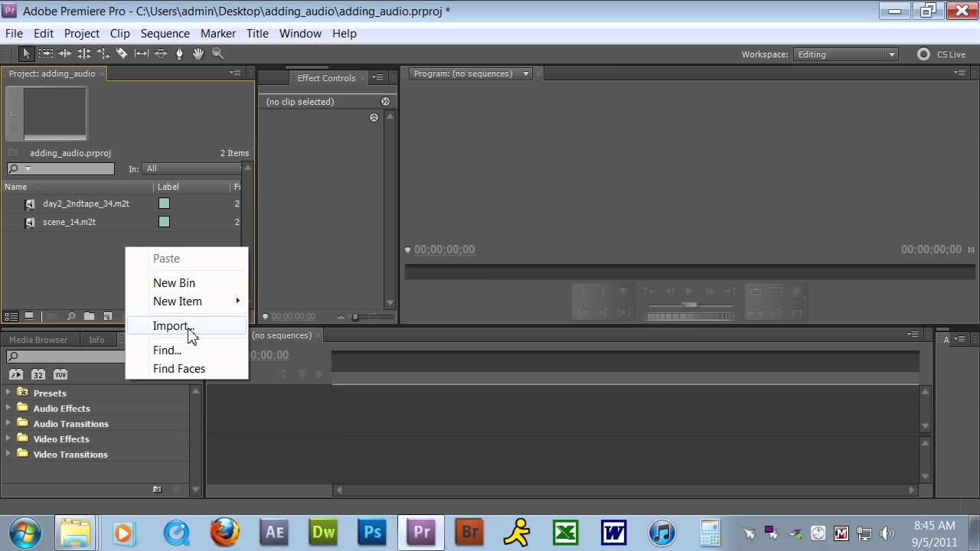
Task: Expand the Audio Transitions folder
Action: pyautogui.click(x=9, y=423)
